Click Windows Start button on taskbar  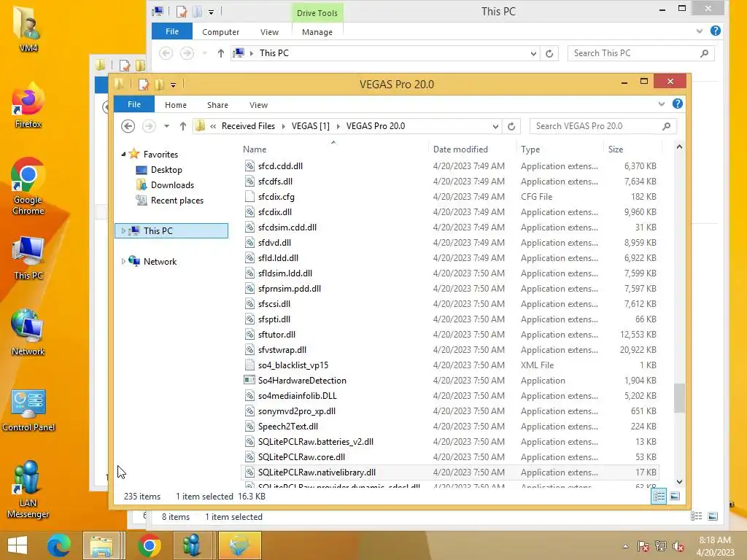(18, 545)
